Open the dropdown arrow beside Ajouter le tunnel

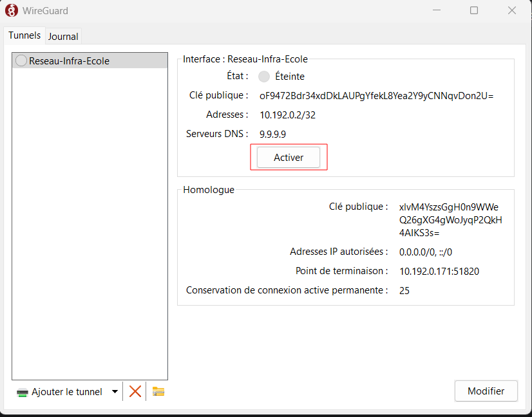[115, 391]
